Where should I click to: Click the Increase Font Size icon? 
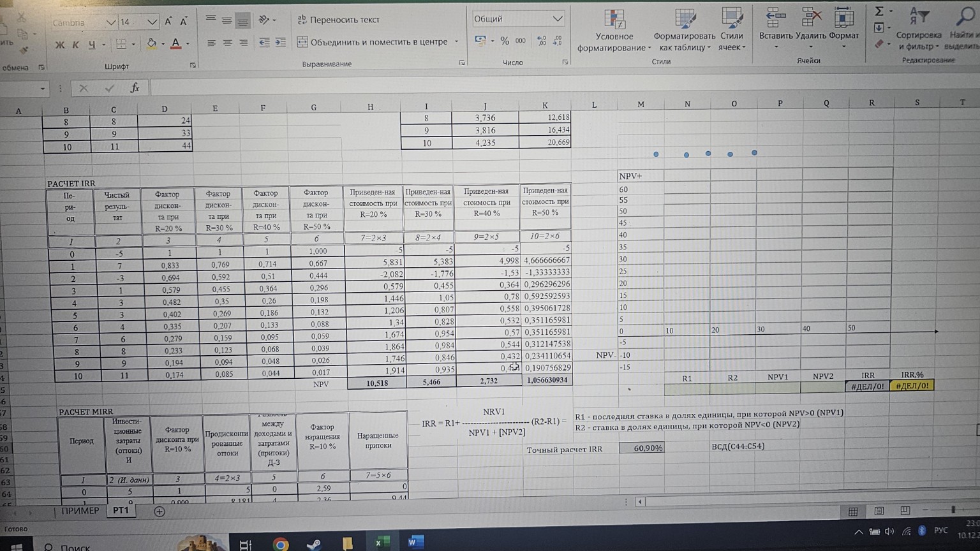tap(168, 22)
